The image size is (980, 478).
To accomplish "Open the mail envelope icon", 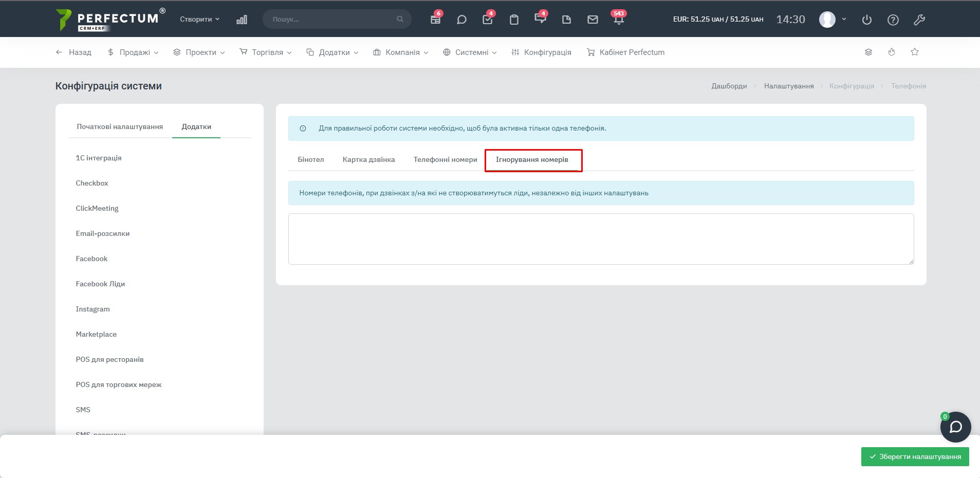I will 593,20.
